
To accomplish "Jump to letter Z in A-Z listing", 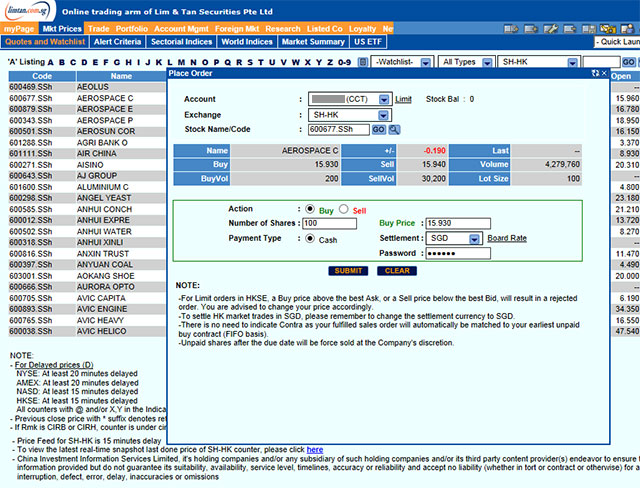I will pos(330,62).
